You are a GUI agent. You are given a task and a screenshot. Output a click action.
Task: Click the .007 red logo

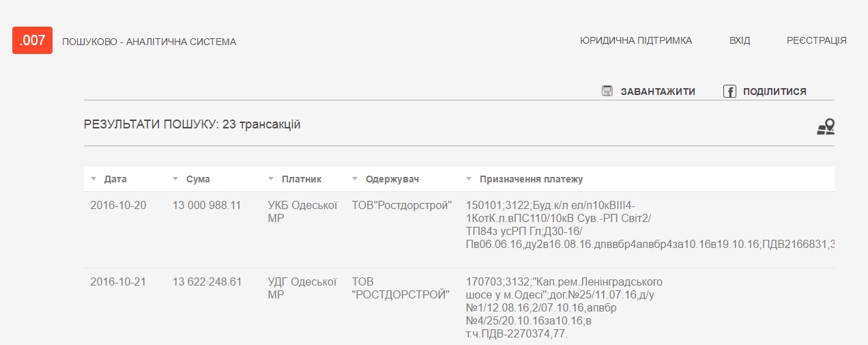point(32,40)
